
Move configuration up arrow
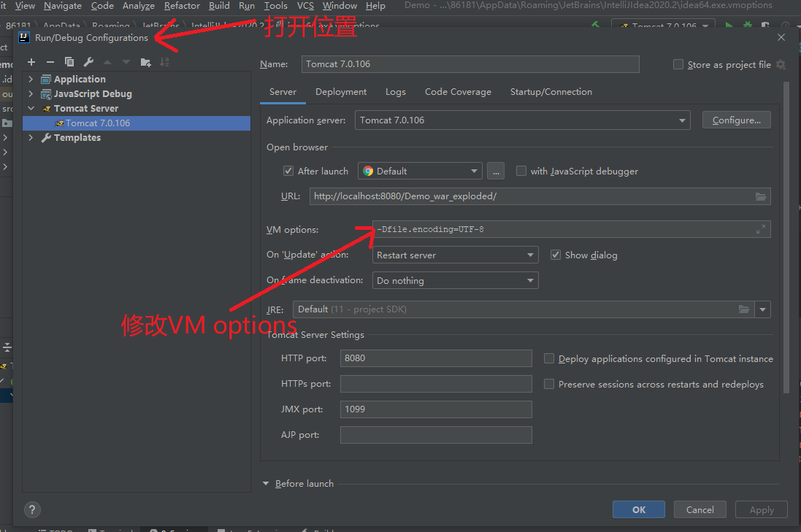coord(107,62)
